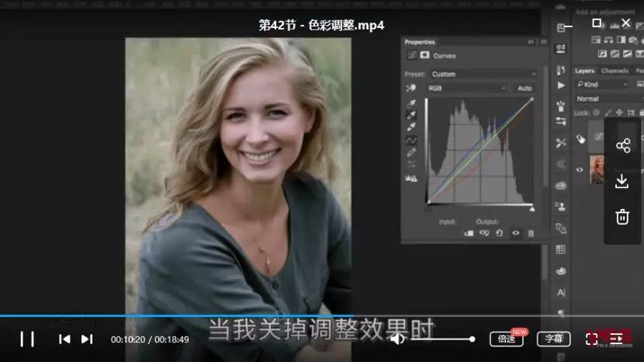644x362 pixels.
Task: Delete the video with the trash icon
Action: [x=622, y=217]
